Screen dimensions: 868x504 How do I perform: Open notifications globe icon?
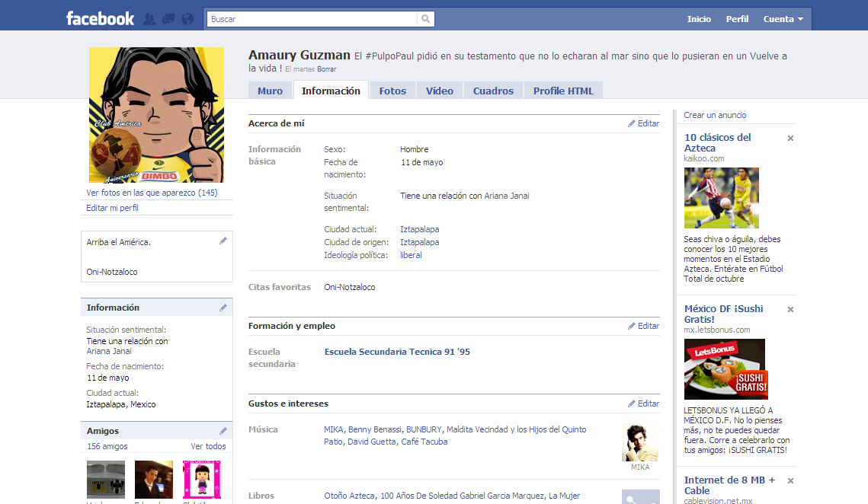(187, 19)
